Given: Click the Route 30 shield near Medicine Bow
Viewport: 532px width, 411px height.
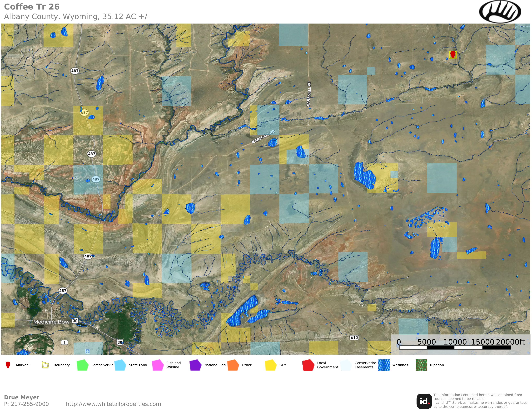Looking at the screenshot, I should click(75, 321).
